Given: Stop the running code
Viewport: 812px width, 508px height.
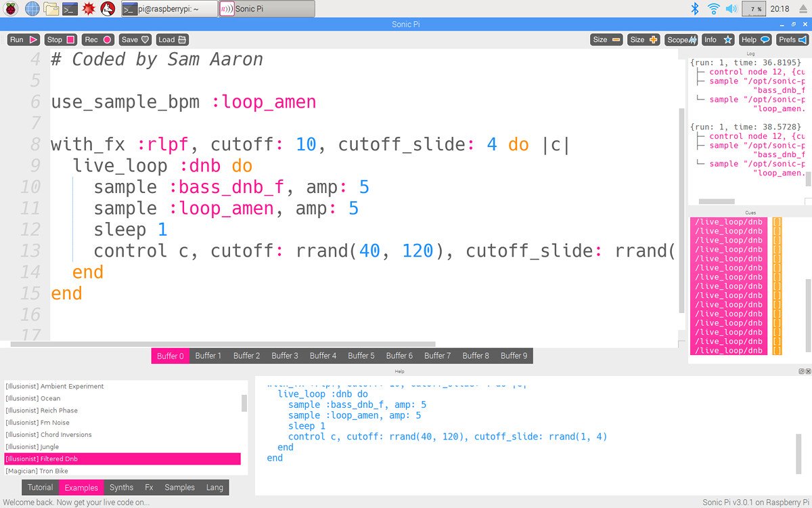Looking at the screenshot, I should (61, 40).
